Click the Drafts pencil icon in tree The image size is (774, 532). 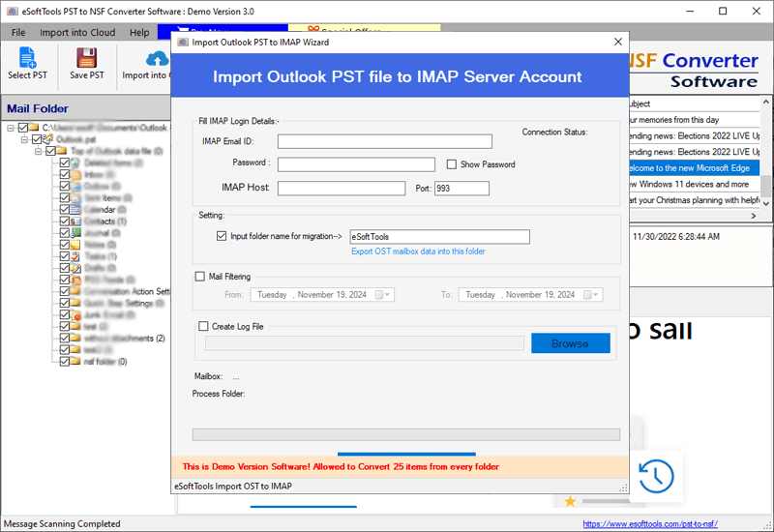click(x=75, y=268)
